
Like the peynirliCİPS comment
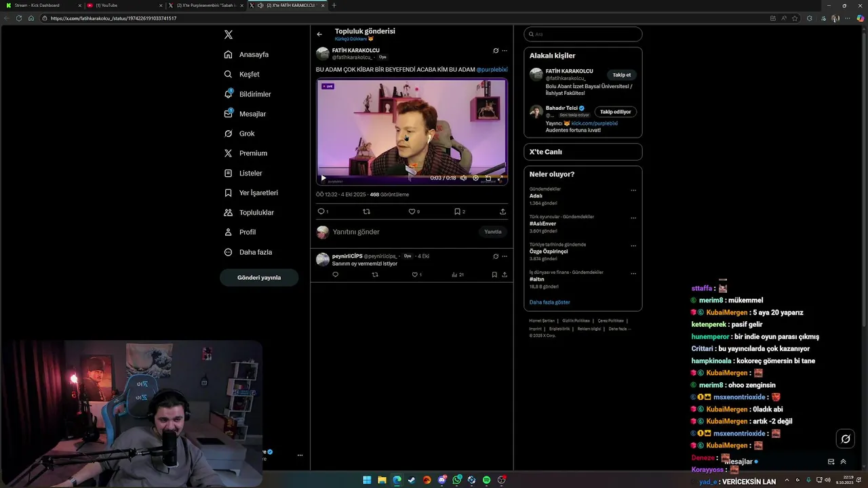click(416, 274)
